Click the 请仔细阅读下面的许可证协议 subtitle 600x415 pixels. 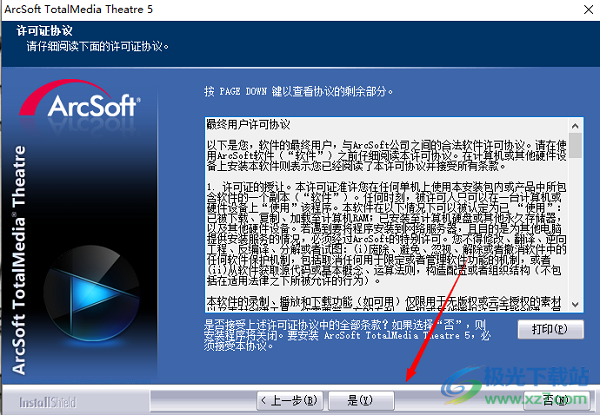pyautogui.click(x=98, y=47)
